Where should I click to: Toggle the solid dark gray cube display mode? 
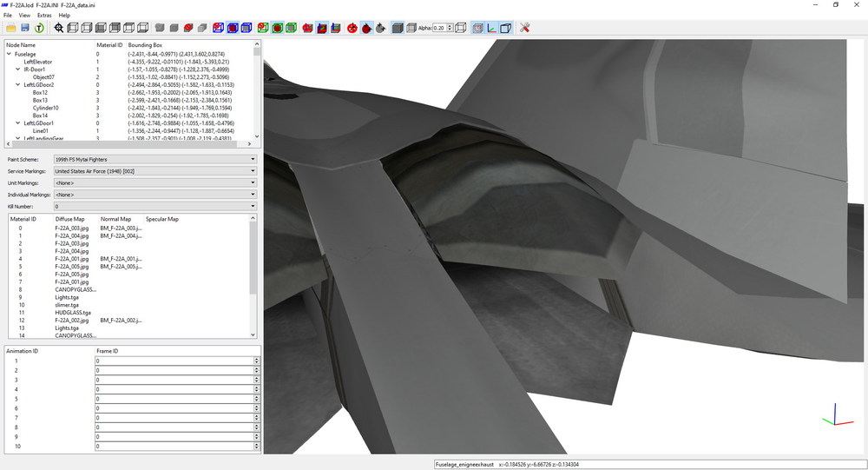[x=397, y=28]
